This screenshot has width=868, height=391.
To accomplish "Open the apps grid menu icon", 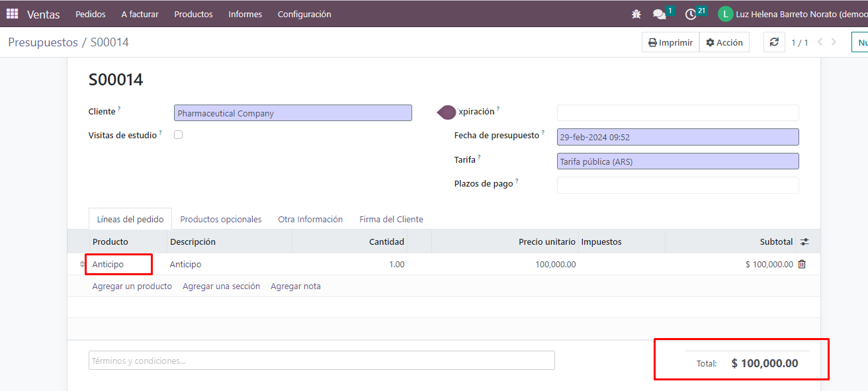I will pos(12,14).
